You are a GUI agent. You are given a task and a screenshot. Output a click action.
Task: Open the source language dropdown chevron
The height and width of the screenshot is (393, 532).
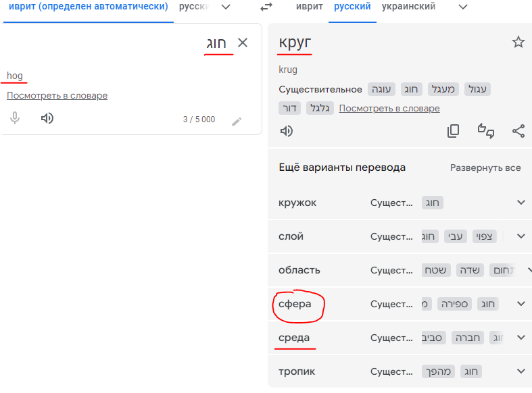(x=226, y=7)
